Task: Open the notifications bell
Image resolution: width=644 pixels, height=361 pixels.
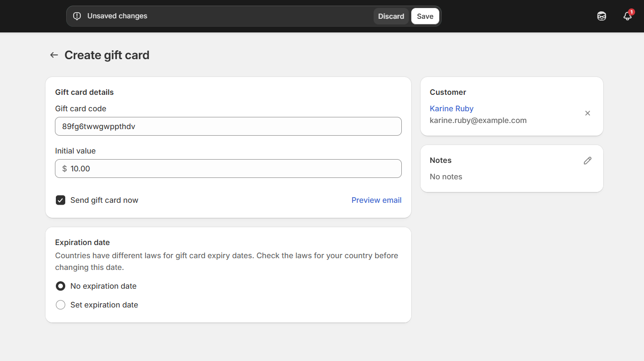Action: coord(627,16)
